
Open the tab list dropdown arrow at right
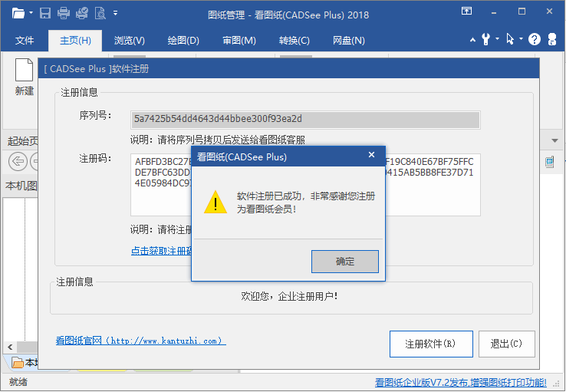tap(554, 140)
